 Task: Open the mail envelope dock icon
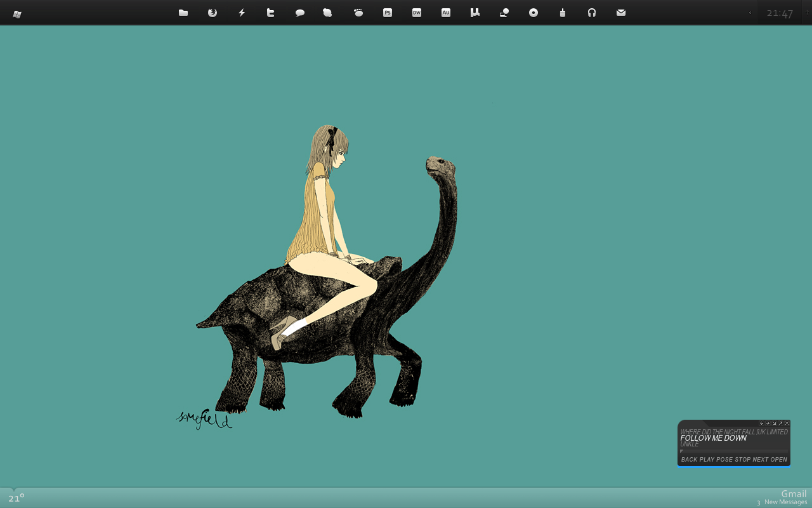point(621,13)
